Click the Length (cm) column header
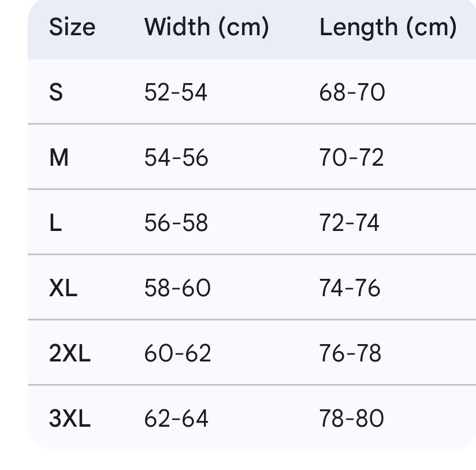The image size is (476, 470). click(x=388, y=27)
